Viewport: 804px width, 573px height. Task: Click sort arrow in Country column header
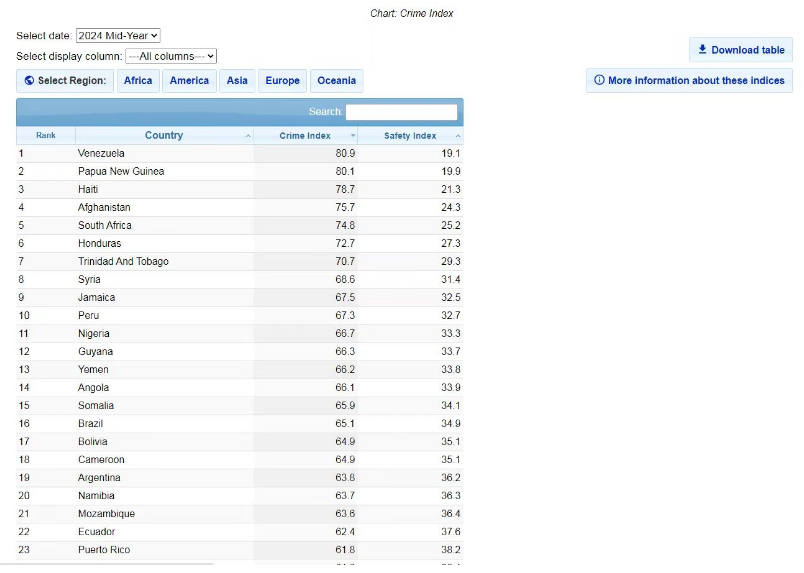coord(248,136)
